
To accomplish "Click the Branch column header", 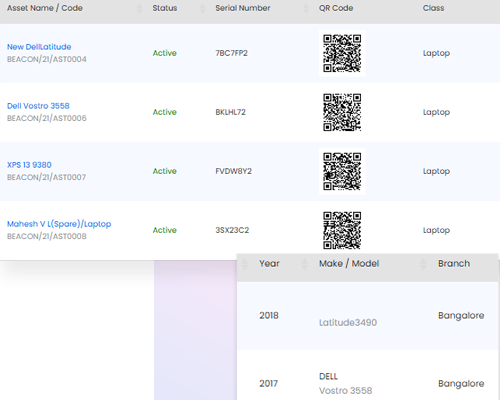I will (x=454, y=263).
